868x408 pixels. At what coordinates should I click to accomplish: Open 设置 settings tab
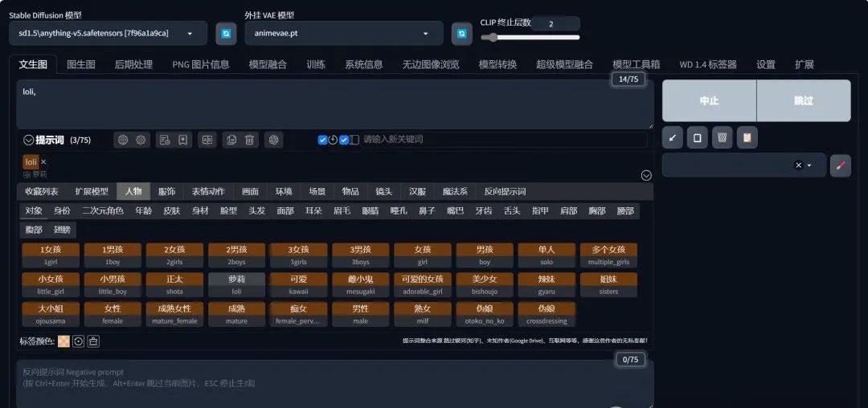pos(766,65)
